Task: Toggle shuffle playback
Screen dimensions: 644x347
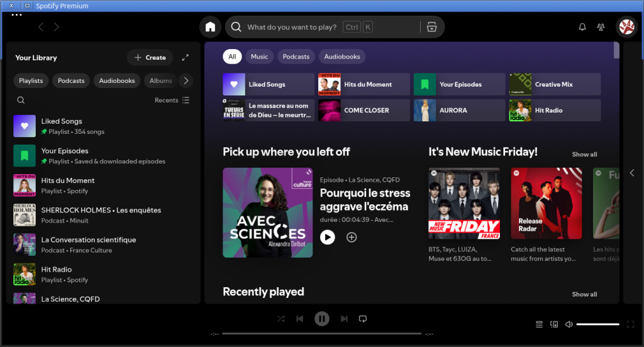Action: tap(281, 319)
